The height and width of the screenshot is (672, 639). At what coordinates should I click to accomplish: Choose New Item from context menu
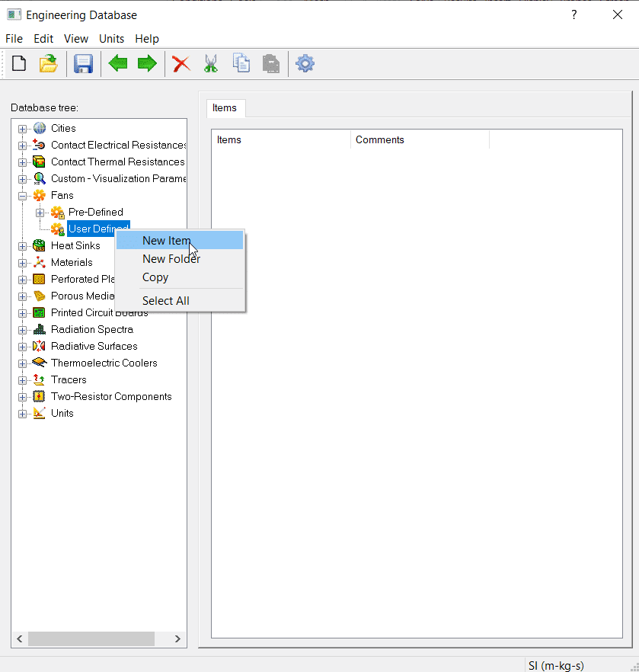pos(180,241)
